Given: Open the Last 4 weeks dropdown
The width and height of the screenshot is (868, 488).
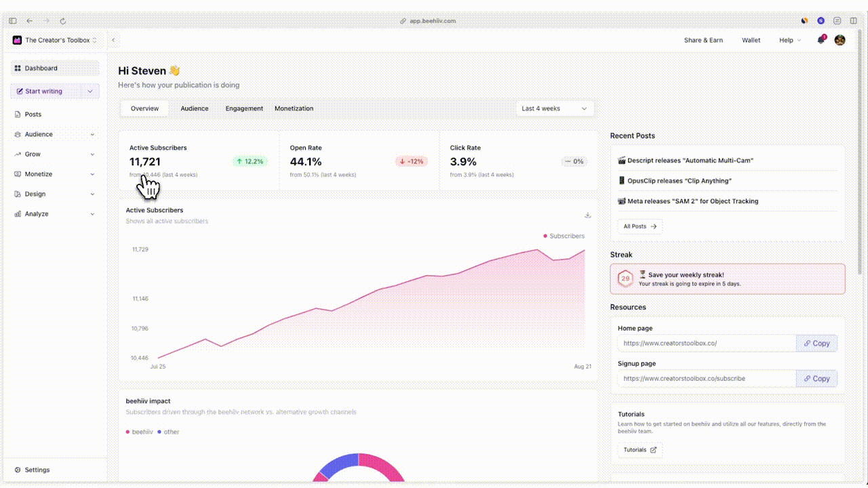Looking at the screenshot, I should (555, 108).
